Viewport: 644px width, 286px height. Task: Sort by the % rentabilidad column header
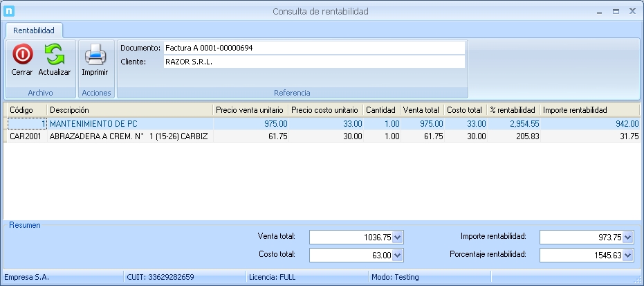513,110
